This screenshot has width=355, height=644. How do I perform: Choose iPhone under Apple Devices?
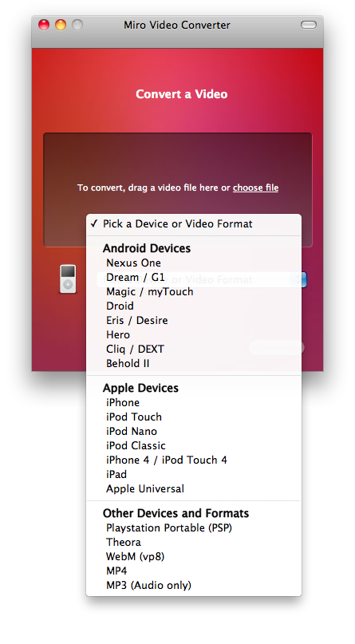(194, 402)
